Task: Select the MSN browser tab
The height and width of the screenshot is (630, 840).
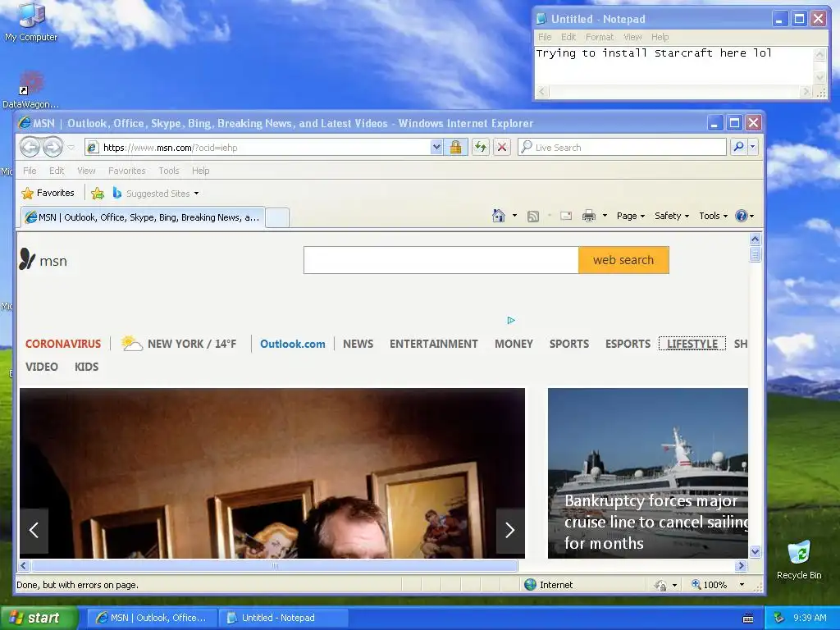Action: 143,217
